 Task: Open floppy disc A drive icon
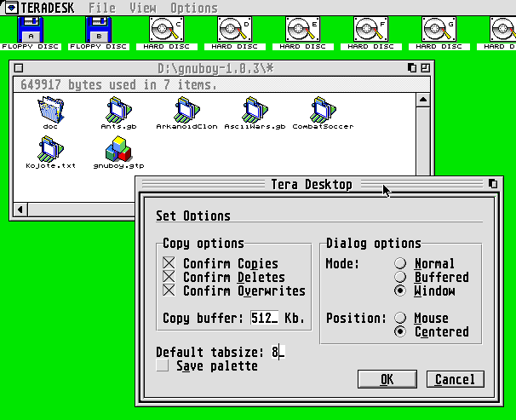(x=30, y=29)
